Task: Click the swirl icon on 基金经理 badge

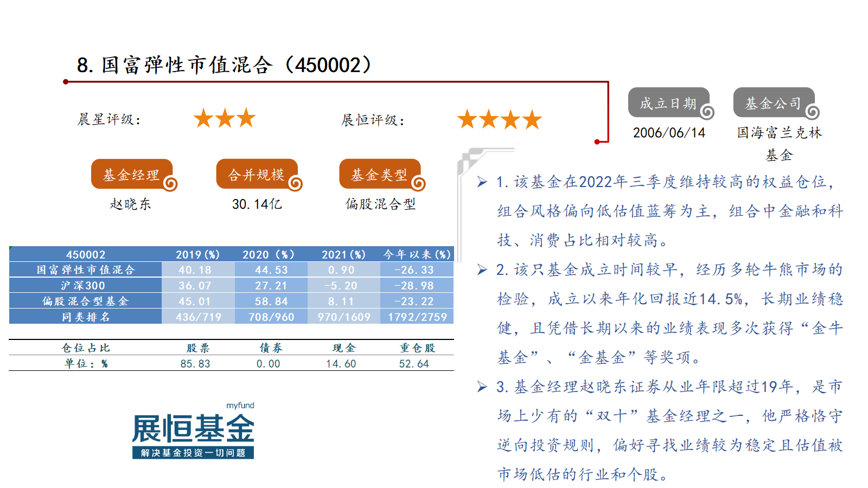Action: coord(170,184)
